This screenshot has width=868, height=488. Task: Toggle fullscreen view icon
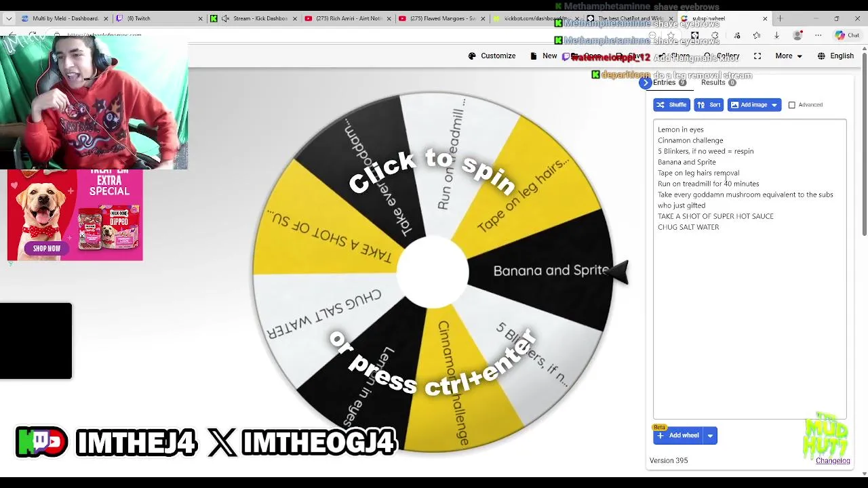coord(757,56)
